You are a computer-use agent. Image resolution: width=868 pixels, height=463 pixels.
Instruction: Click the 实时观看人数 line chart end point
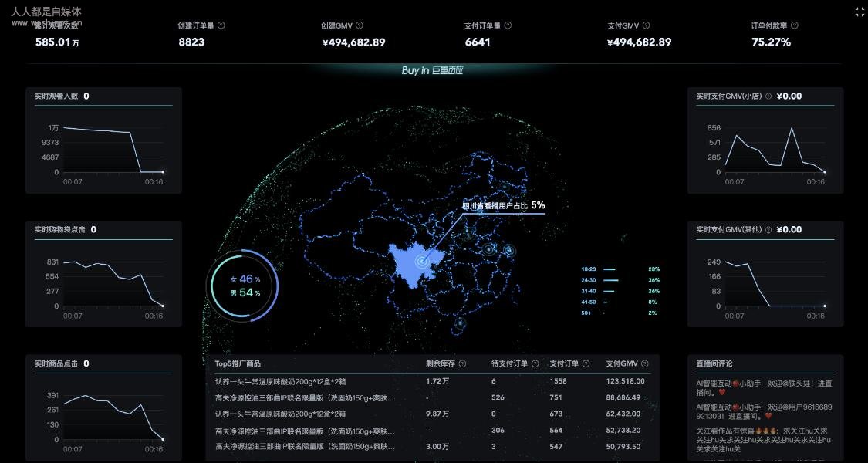163,172
